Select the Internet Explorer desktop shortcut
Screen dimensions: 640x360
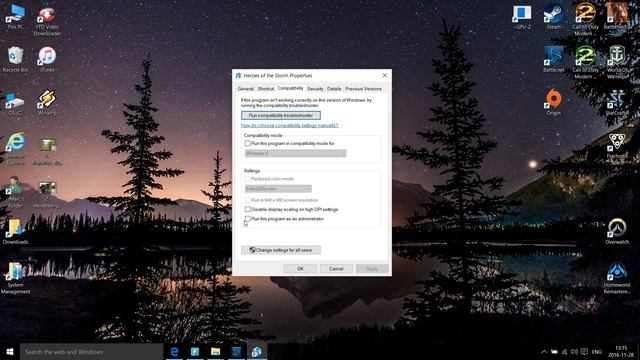tap(16, 149)
